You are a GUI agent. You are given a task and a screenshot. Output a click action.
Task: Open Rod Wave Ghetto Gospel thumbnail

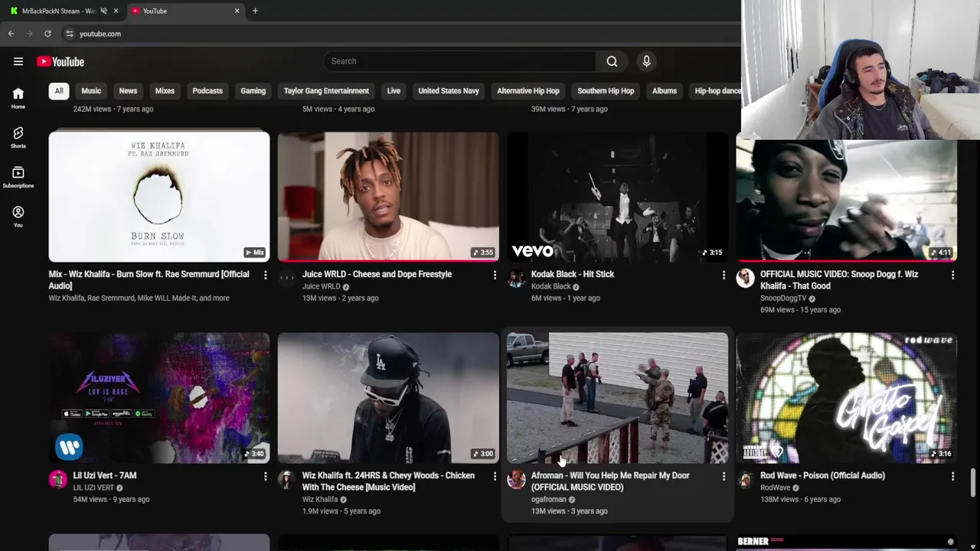[x=846, y=398]
